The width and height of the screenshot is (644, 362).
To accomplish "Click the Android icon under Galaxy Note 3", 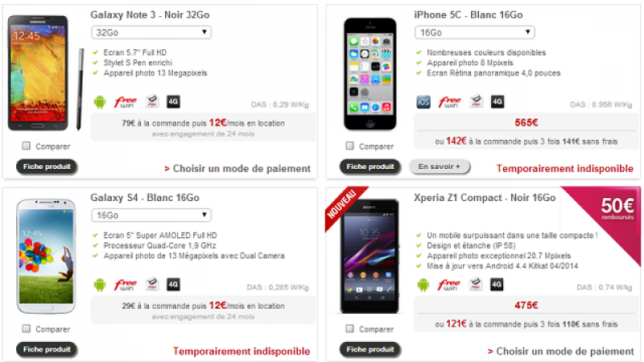I will [x=99, y=102].
